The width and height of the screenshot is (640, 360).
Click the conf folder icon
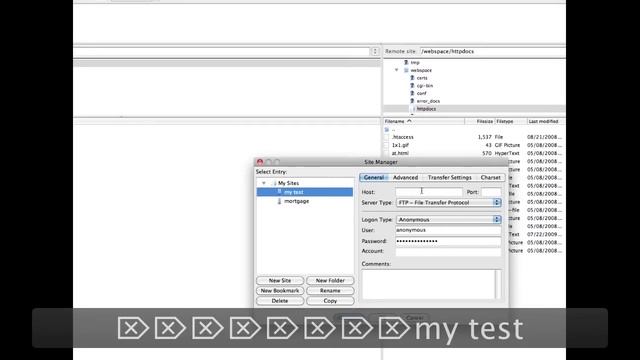click(x=412, y=93)
